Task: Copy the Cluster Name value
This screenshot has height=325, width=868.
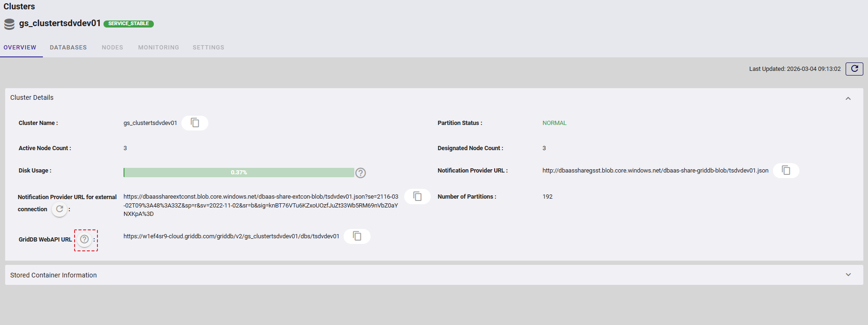Action: [195, 123]
